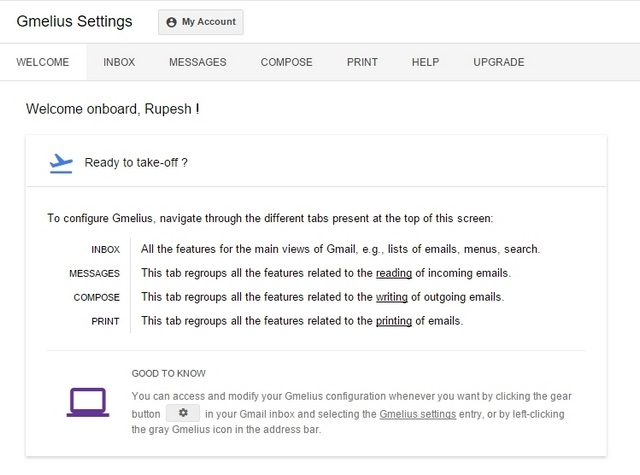Screen dimensions: 640x475
Task: Switch to the HELP tab
Action: click(x=425, y=62)
